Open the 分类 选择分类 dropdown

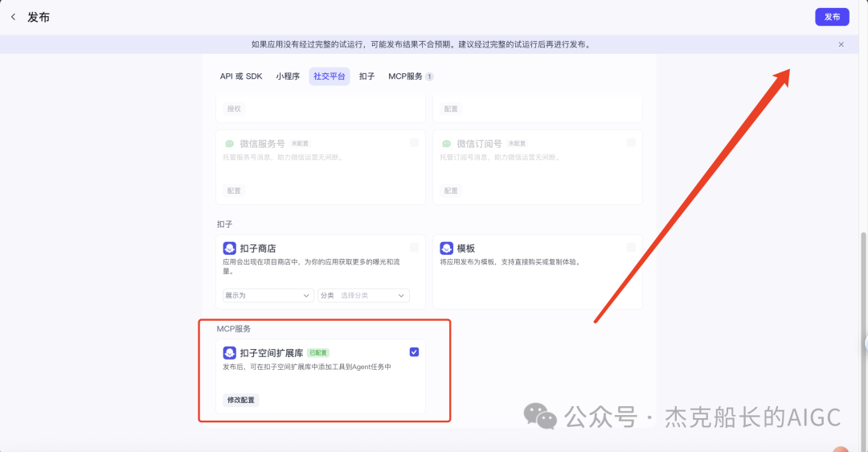pyautogui.click(x=364, y=296)
